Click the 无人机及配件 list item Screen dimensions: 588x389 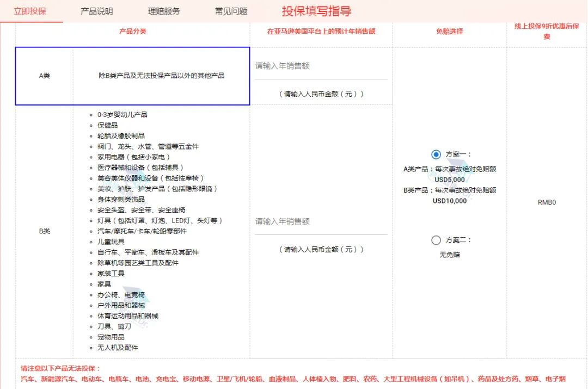[x=118, y=348]
